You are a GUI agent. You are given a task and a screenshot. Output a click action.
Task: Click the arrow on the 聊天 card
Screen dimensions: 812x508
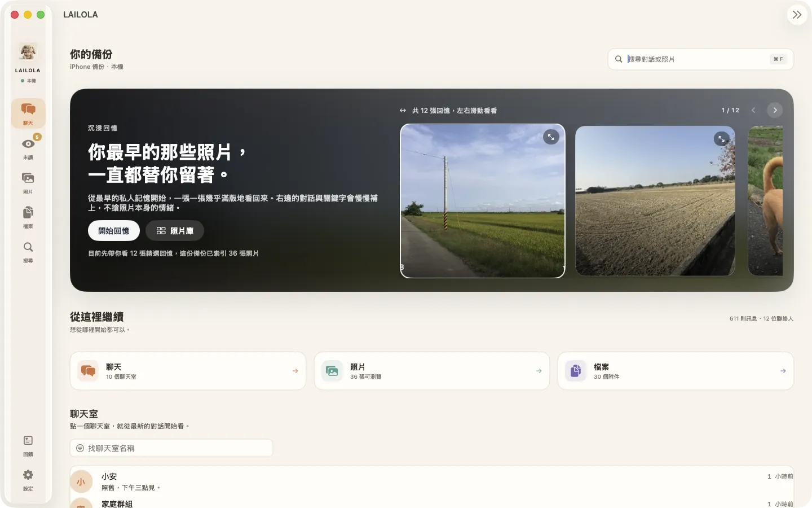pos(295,371)
